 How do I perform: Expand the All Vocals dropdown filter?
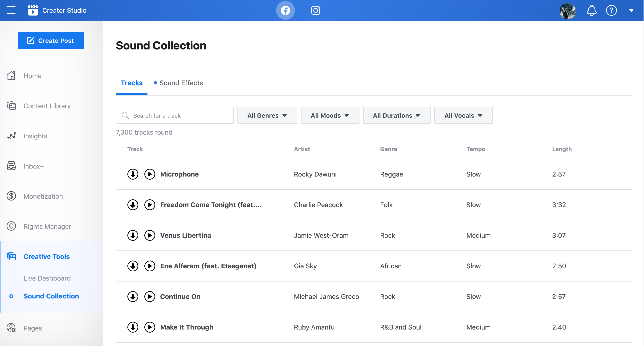pyautogui.click(x=463, y=116)
